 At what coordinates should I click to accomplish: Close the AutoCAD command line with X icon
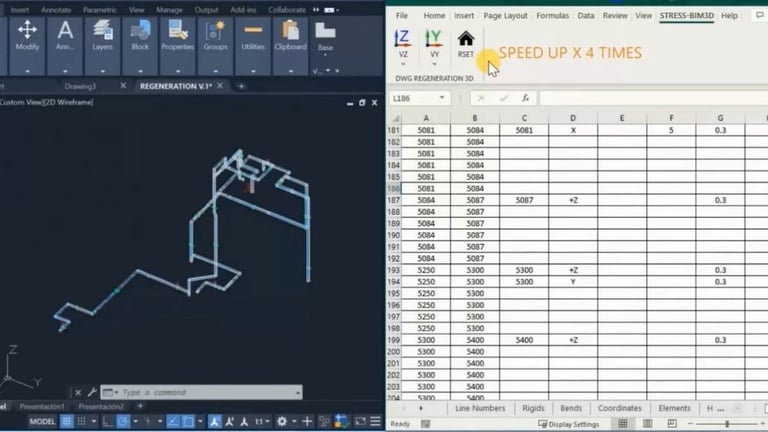pos(78,392)
